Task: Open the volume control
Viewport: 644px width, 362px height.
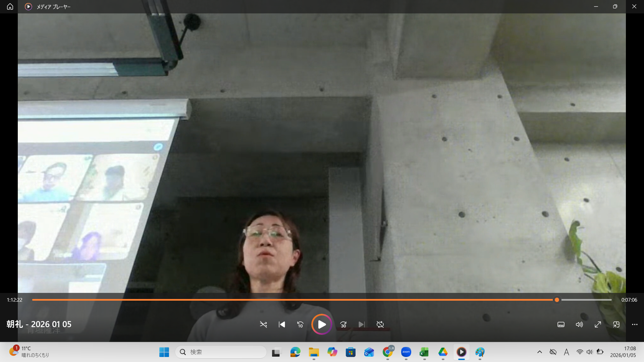Action: point(579,324)
